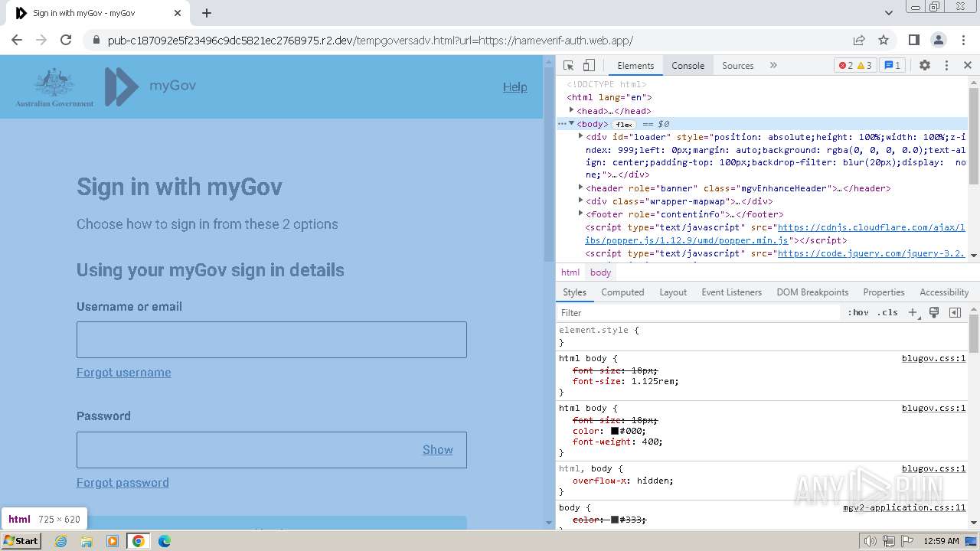Go back in browser history

[x=17, y=40]
